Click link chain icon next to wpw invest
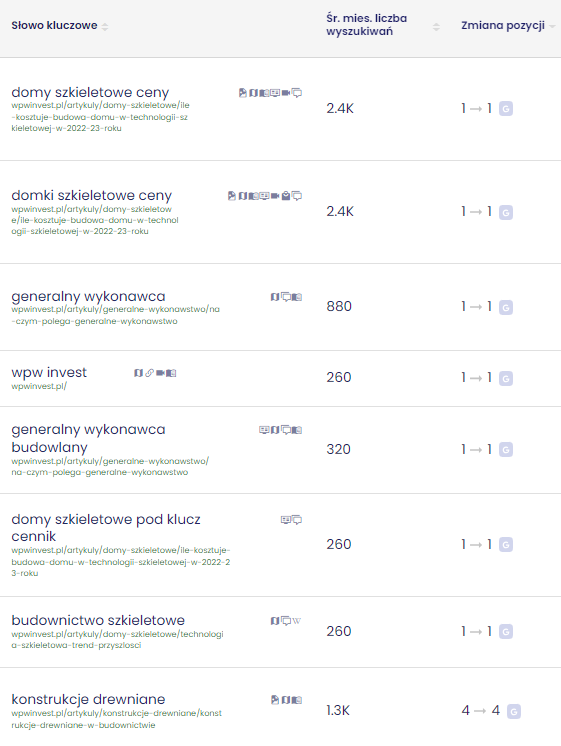The image size is (561, 746). coord(149,373)
